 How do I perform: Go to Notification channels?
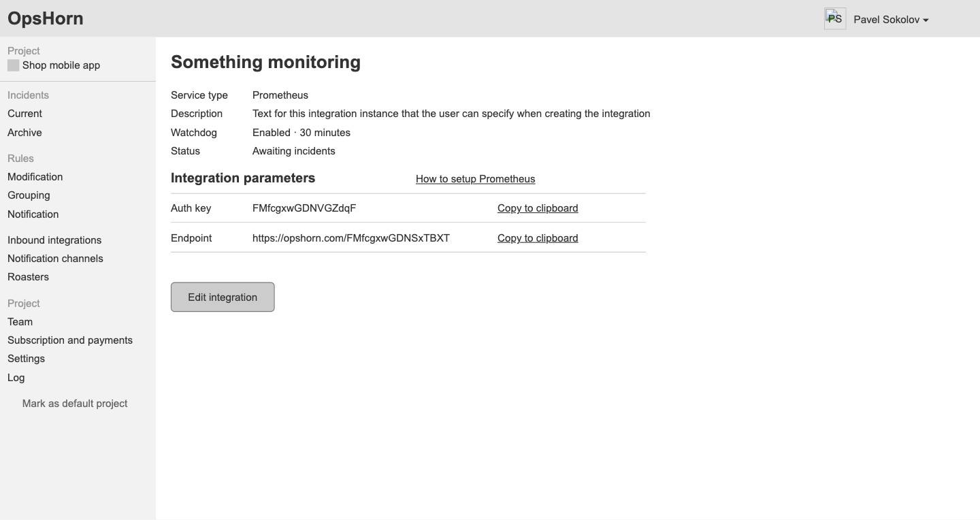[55, 259]
